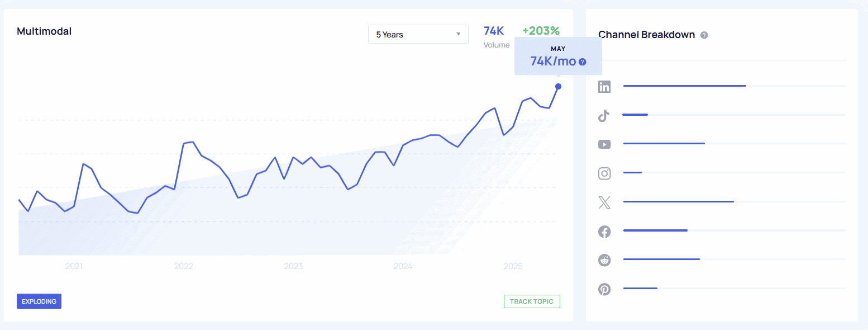Open the help icon beside 74K/mo
The width and height of the screenshot is (868, 330).
click(583, 62)
